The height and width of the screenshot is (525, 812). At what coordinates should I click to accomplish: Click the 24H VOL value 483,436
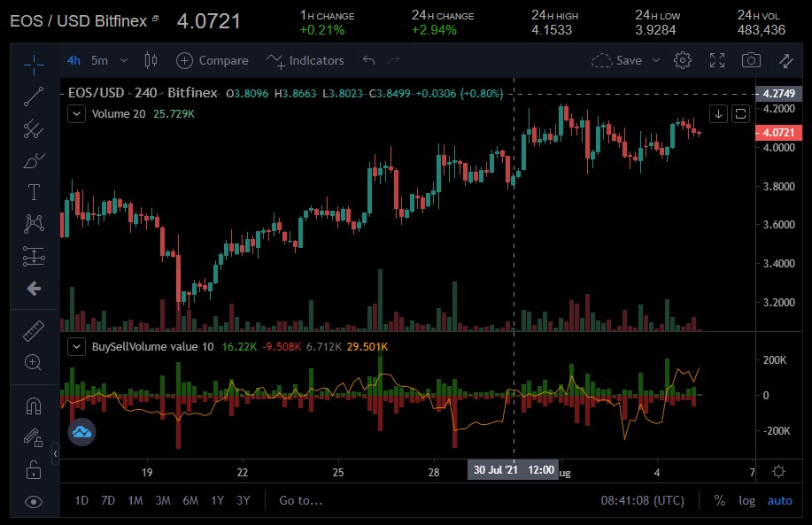(762, 30)
